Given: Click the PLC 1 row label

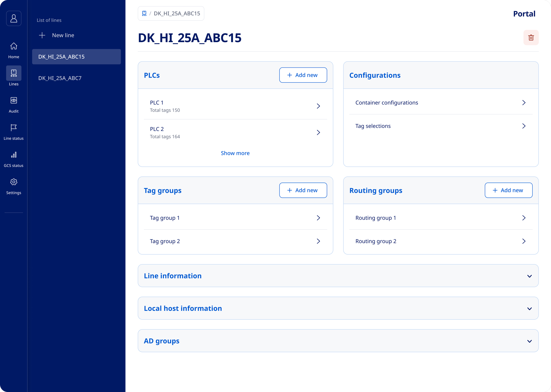Looking at the screenshot, I should point(157,103).
